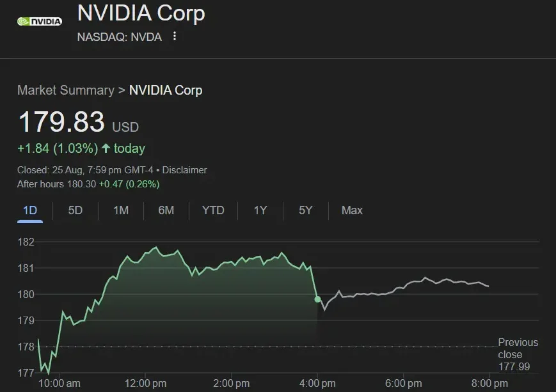Show the 6M price chart
556x392 pixels.
(166, 210)
